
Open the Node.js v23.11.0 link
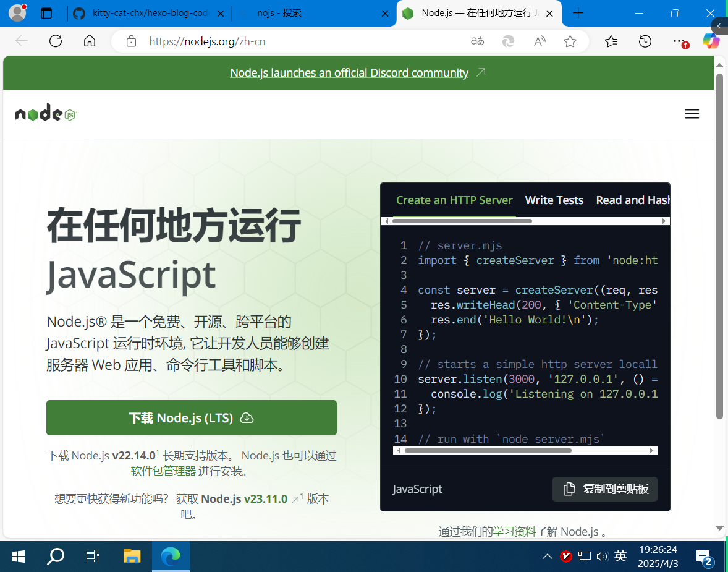(244, 499)
